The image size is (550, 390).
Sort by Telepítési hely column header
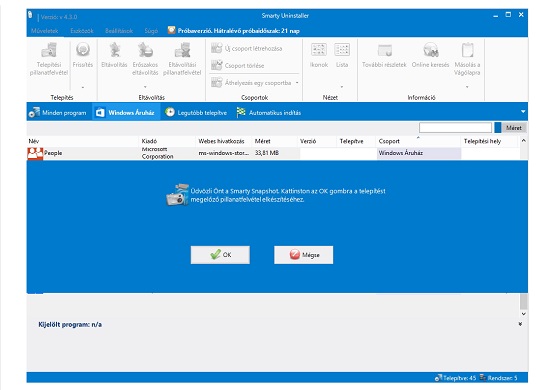[x=490, y=141]
